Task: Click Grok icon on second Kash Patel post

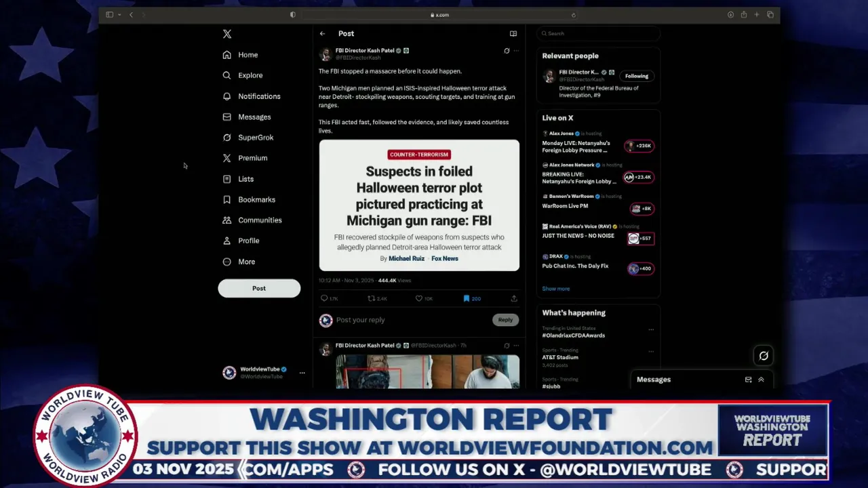Action: [x=507, y=346]
